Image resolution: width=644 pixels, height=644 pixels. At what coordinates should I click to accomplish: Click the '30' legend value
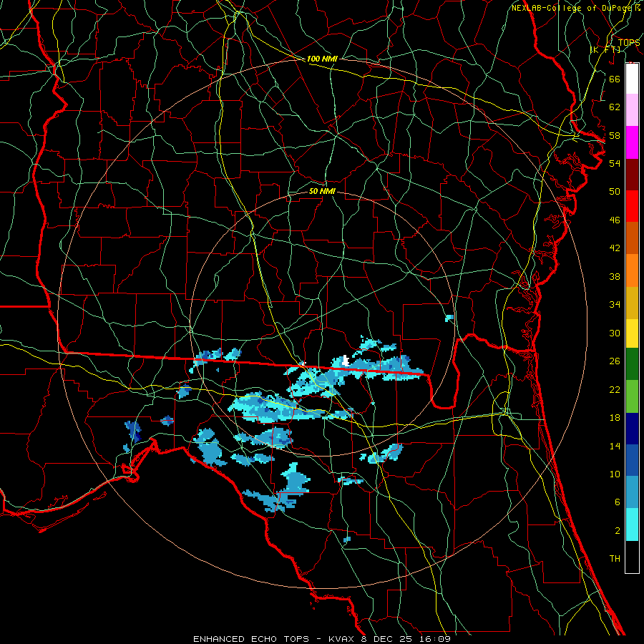pyautogui.click(x=615, y=333)
